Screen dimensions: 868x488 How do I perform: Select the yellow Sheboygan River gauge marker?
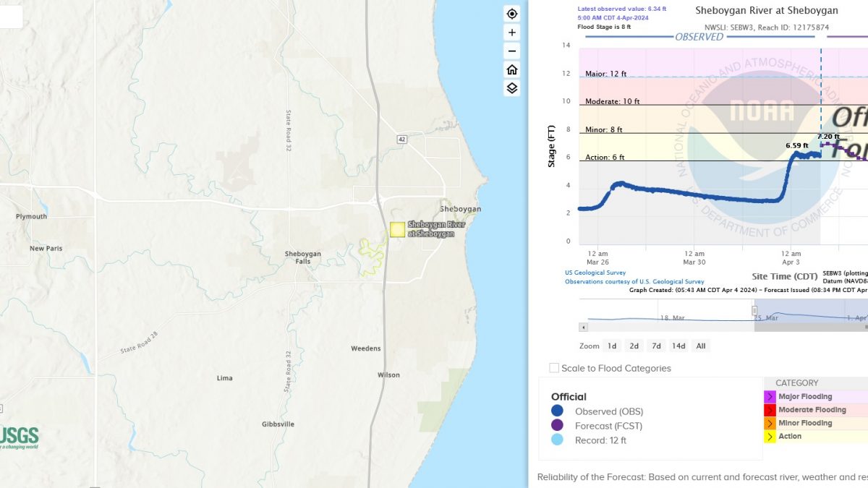point(397,229)
